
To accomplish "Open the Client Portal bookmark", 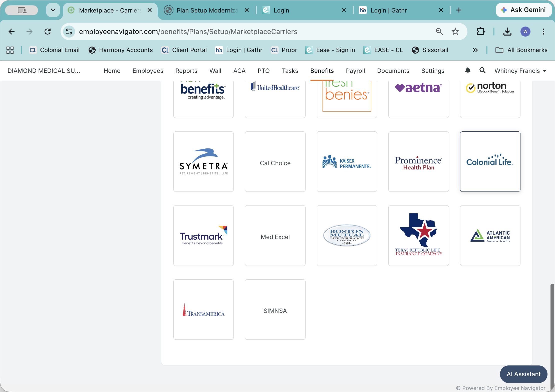I will [184, 50].
